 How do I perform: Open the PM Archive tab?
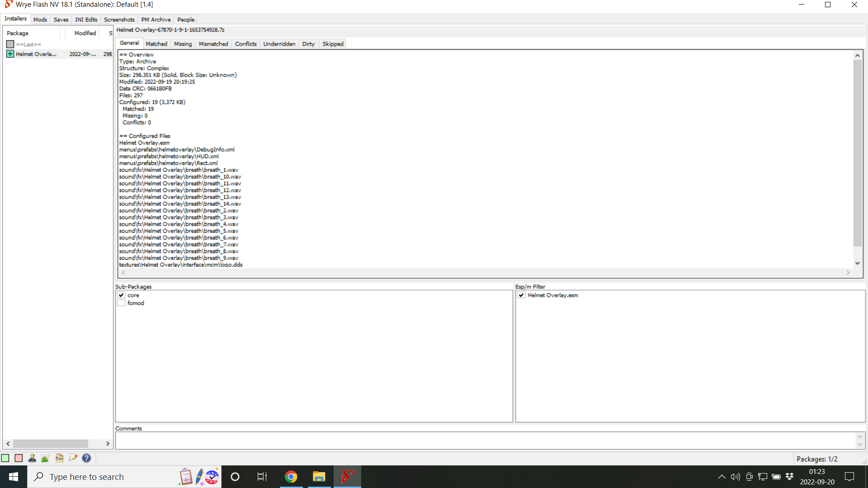click(156, 19)
